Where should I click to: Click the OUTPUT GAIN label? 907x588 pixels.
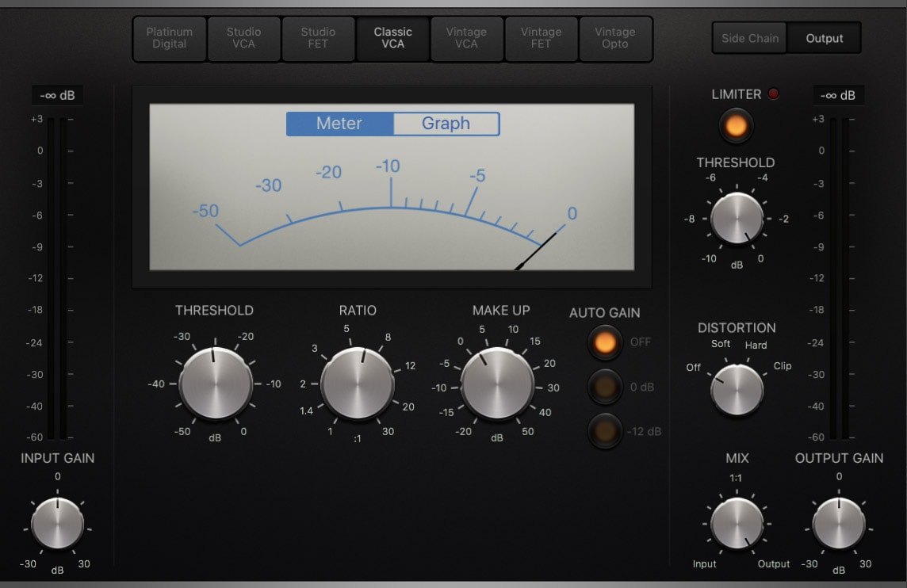point(839,459)
